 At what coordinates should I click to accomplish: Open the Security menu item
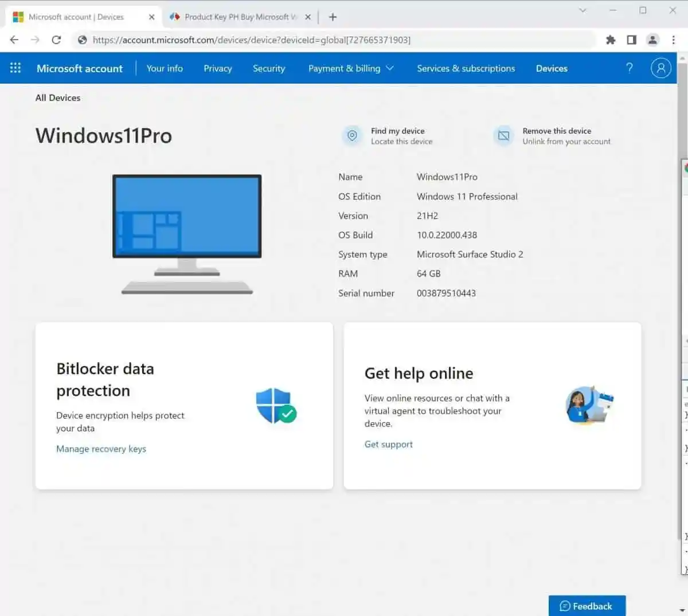[x=268, y=68]
